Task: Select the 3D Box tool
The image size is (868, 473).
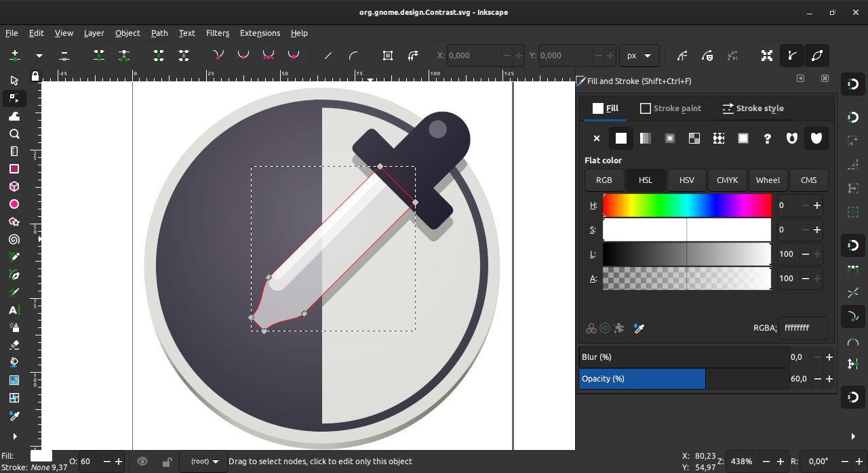Action: 14,186
